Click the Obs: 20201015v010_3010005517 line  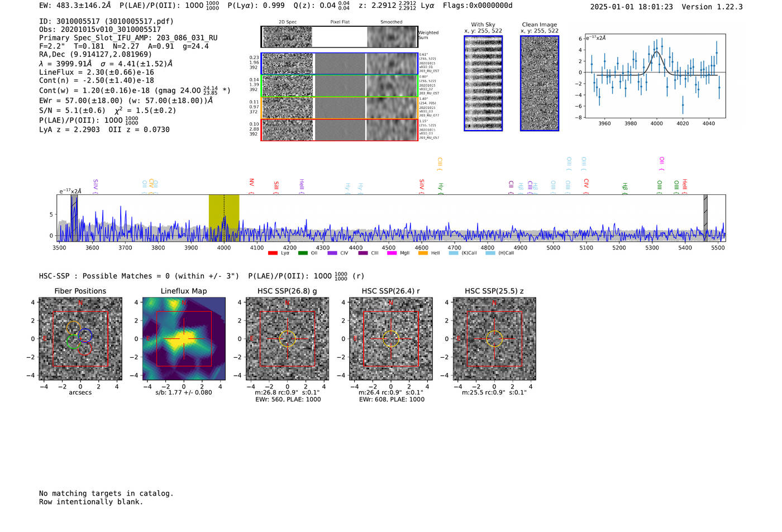[100, 30]
